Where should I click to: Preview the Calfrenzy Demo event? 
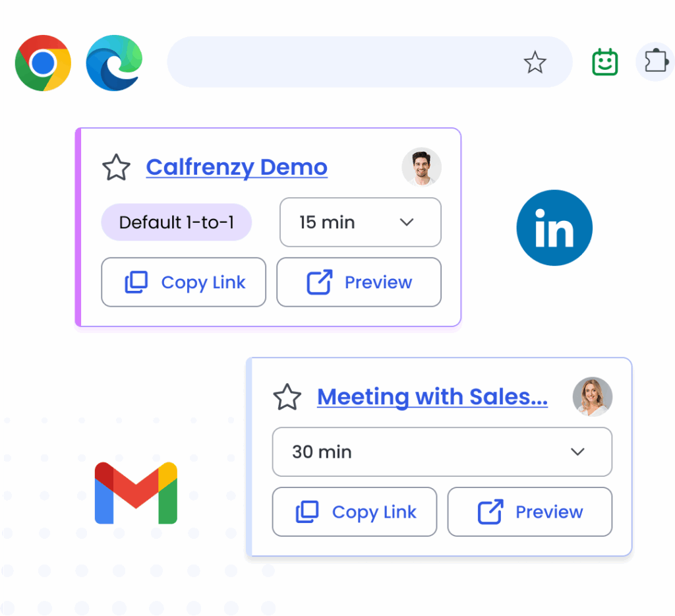tap(359, 282)
